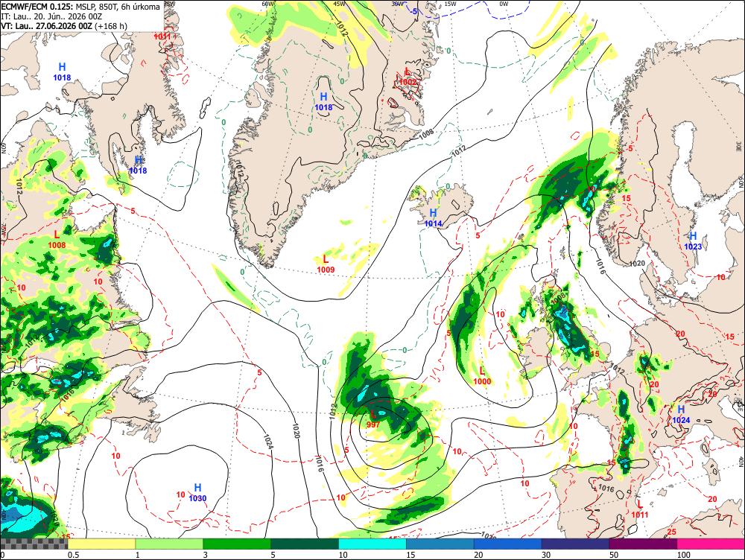Click the 60W longitude label at top
Image resolution: width=745 pixels, height=560 pixels.
(268, 4)
